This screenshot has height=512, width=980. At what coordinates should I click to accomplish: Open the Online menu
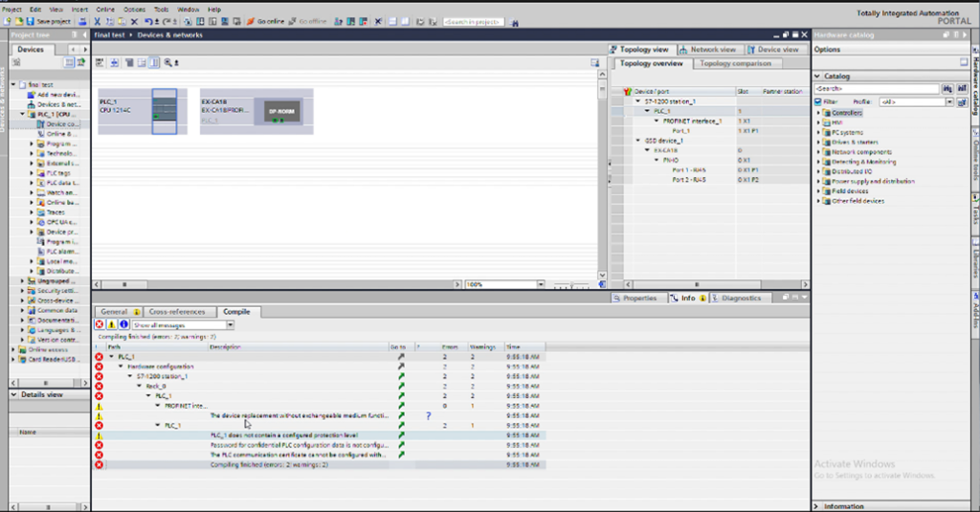(105, 10)
